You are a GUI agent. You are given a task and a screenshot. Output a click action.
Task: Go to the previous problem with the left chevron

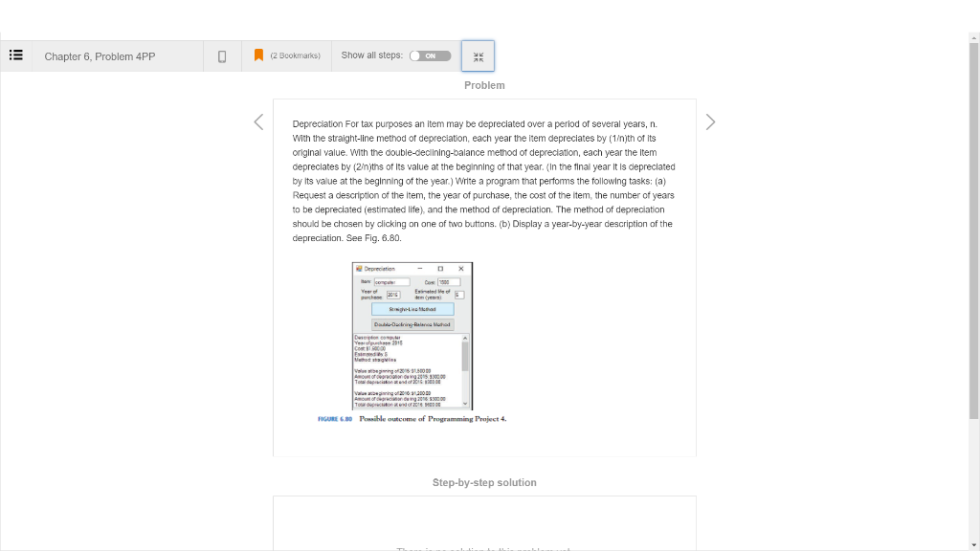tap(258, 121)
